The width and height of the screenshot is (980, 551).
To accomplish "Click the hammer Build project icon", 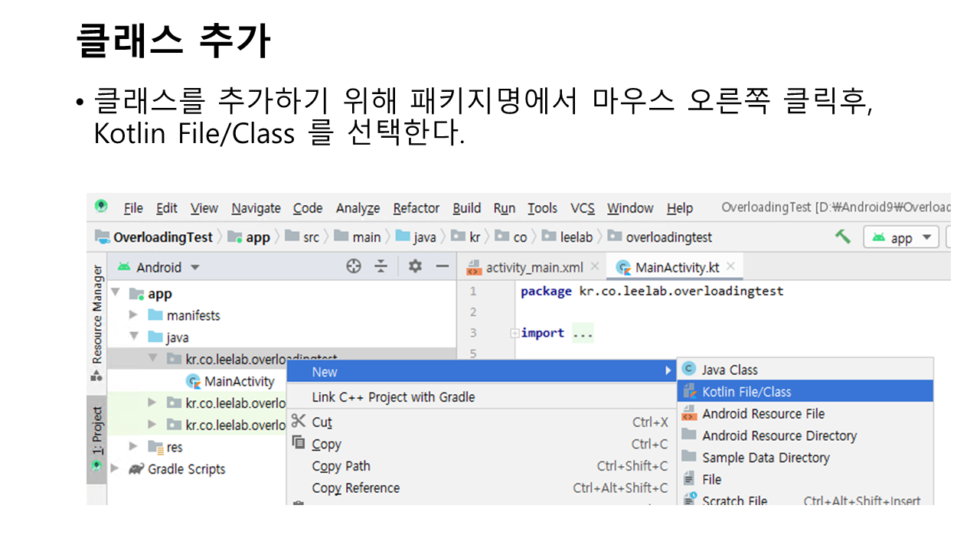I will pyautogui.click(x=843, y=236).
